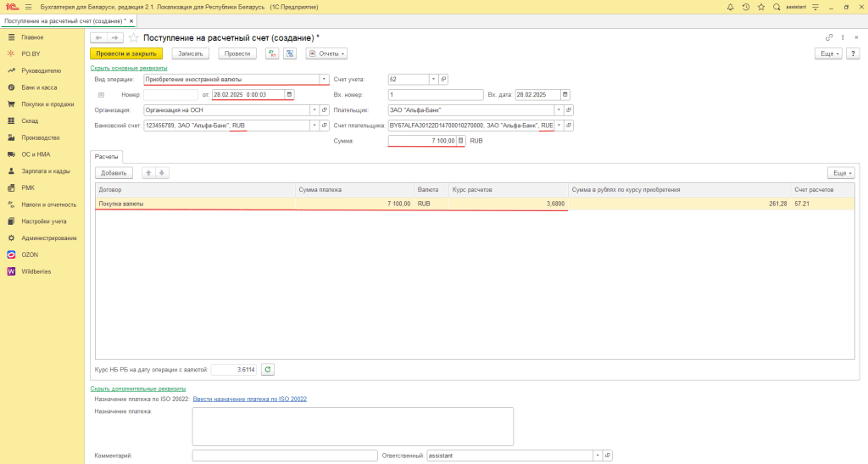Show Дт/Кт accounting entries icon

(x=272, y=53)
